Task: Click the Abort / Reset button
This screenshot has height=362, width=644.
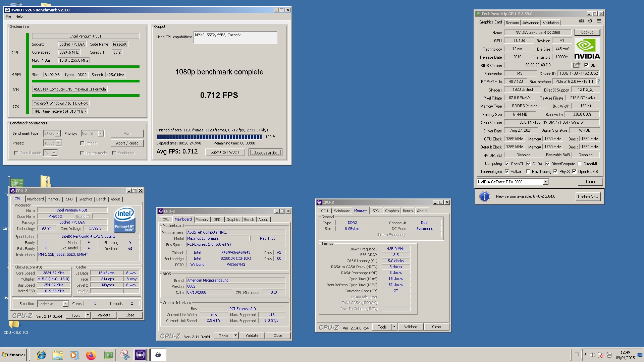Action: click(x=127, y=143)
